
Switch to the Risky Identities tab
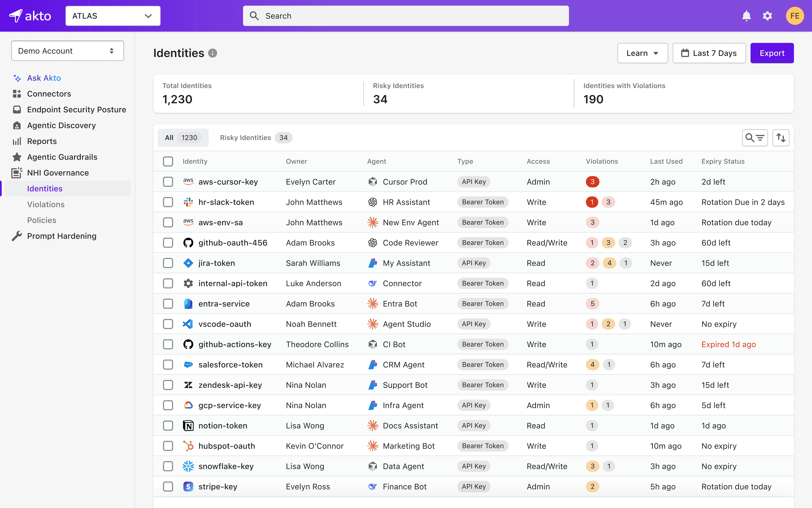coord(256,138)
